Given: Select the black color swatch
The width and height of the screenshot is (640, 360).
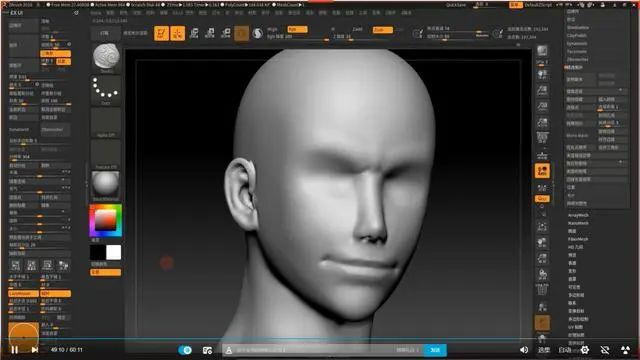Looking at the screenshot, I should point(98,252).
